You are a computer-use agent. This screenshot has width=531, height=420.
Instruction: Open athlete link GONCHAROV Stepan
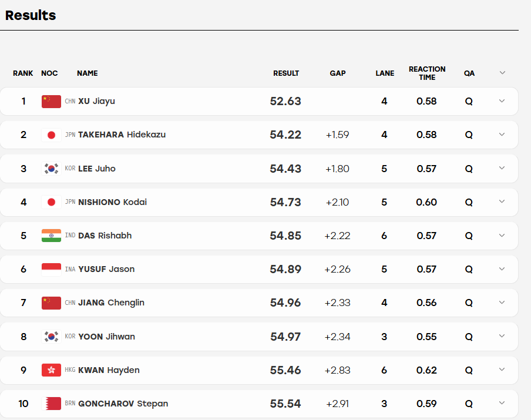point(123,404)
